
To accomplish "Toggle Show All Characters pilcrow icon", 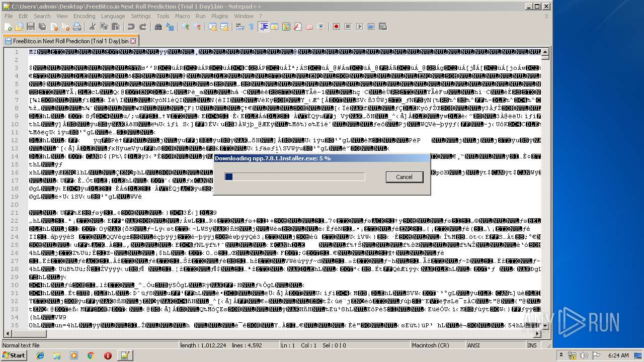I will pyautogui.click(x=252, y=27).
